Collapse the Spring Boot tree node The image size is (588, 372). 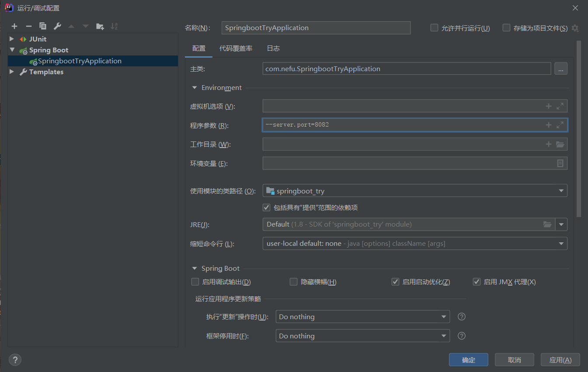click(x=12, y=50)
